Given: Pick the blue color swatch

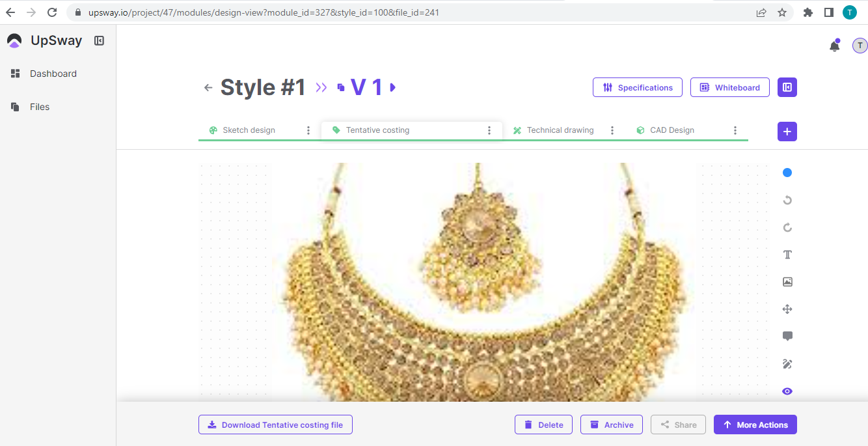Looking at the screenshot, I should click(x=787, y=173).
